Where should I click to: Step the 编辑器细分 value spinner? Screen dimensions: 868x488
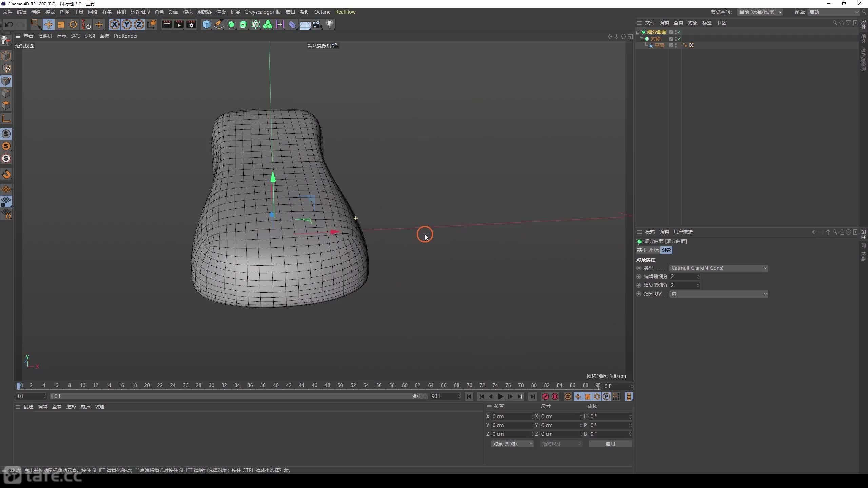tap(698, 277)
